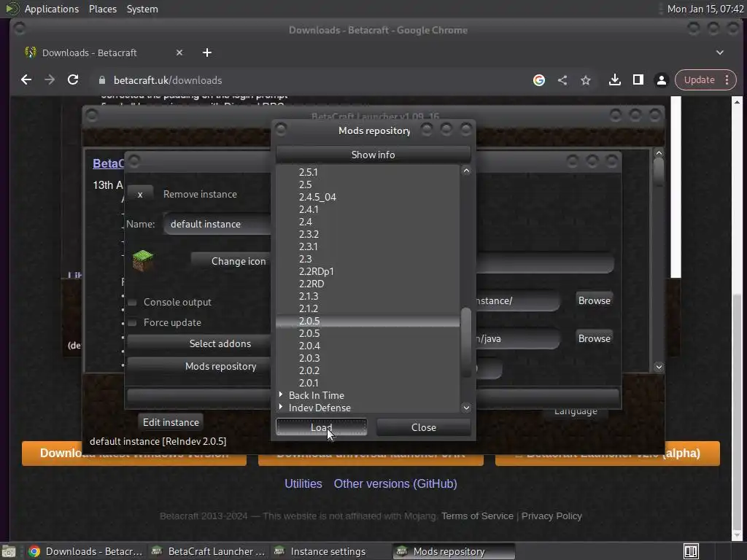Image resolution: width=747 pixels, height=560 pixels.
Task: Open Other versions (GitHub) link
Action: pyautogui.click(x=395, y=484)
